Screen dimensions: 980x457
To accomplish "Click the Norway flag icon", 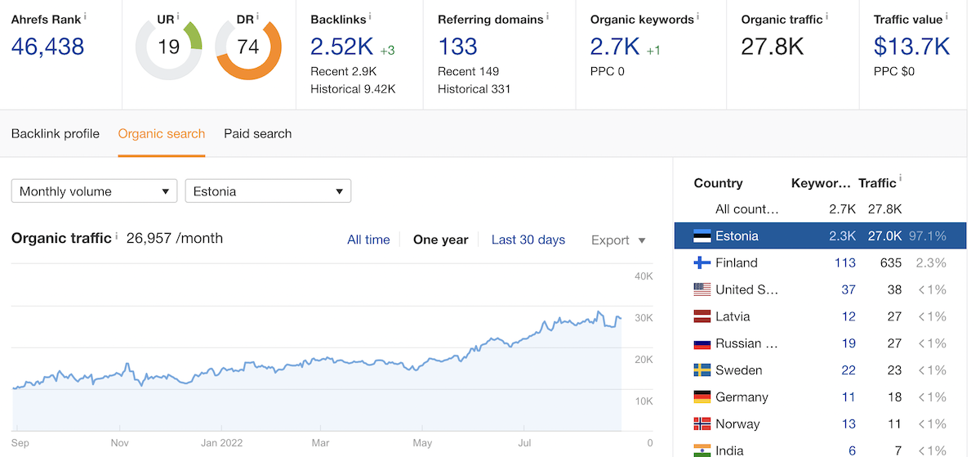I will pos(702,424).
